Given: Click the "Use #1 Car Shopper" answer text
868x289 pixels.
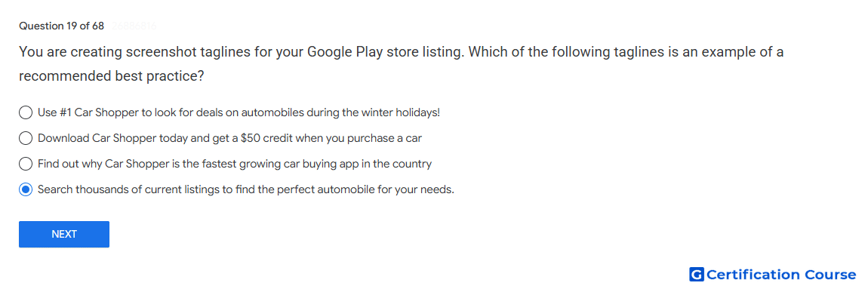Looking at the screenshot, I should pos(239,112).
